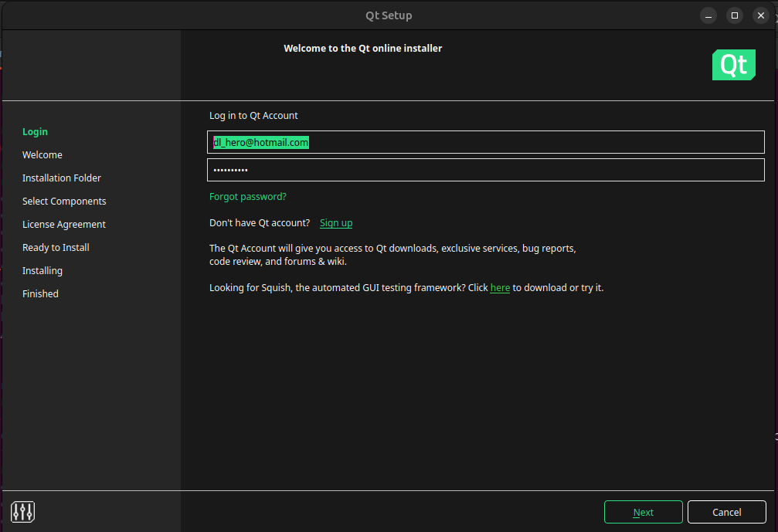Click the 'Log in to Qt Account' label
The height and width of the screenshot is (532, 778).
(x=253, y=116)
